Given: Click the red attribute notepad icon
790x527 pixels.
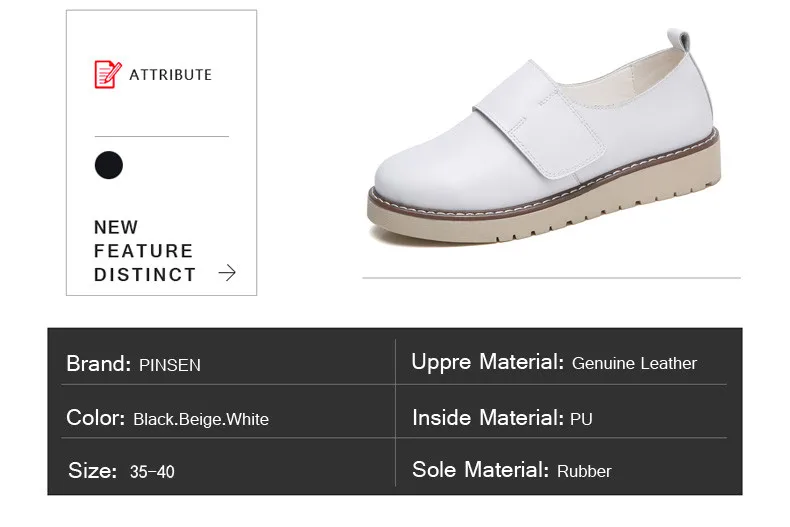Looking at the screenshot, I should [x=108, y=74].
